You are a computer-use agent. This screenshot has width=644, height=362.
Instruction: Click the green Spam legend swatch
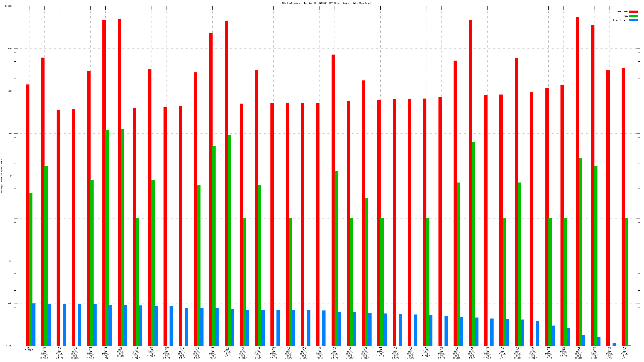coord(633,16)
